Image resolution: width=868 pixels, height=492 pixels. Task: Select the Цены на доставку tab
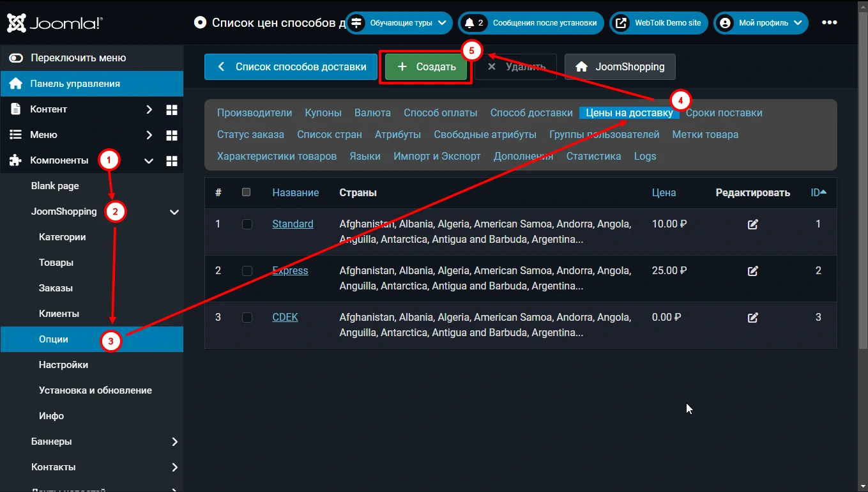click(629, 113)
